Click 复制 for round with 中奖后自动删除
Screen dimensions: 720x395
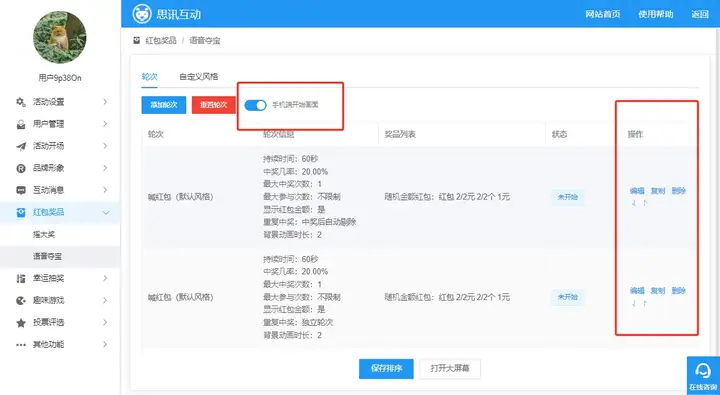pyautogui.click(x=658, y=191)
